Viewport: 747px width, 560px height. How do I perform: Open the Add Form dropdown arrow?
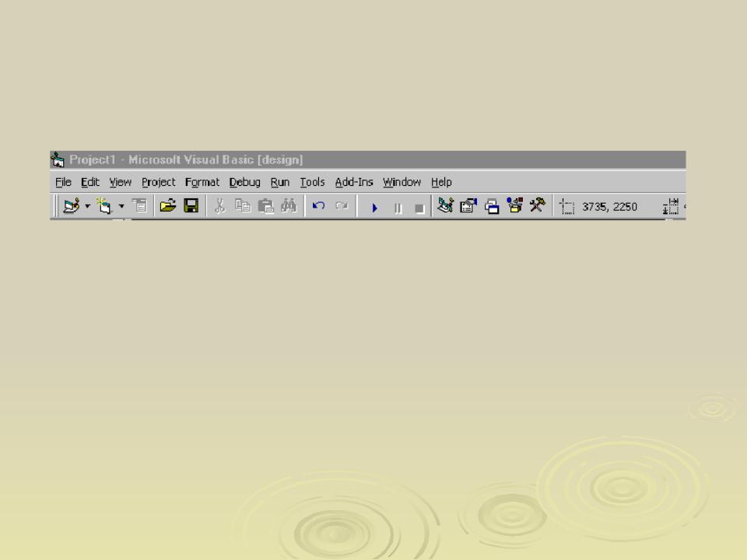tap(121, 206)
